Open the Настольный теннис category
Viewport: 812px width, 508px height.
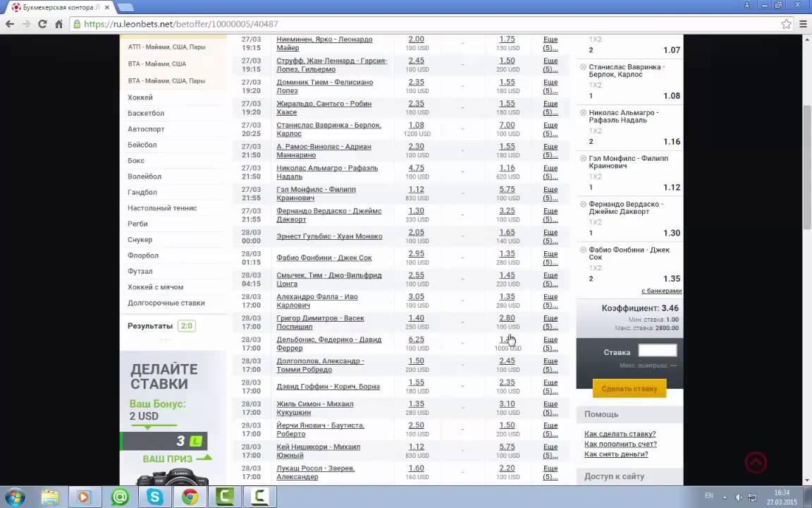click(x=162, y=208)
